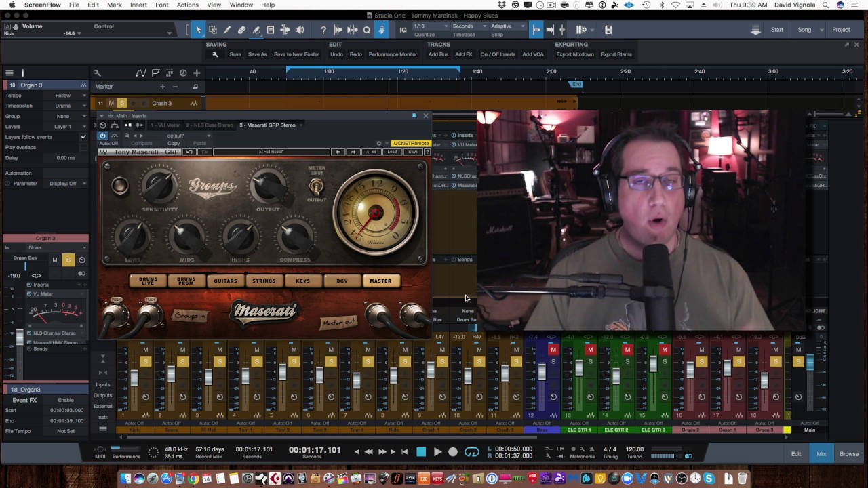The image size is (868, 488).
Task: Click the plugin undo arrow button
Action: [189, 152]
